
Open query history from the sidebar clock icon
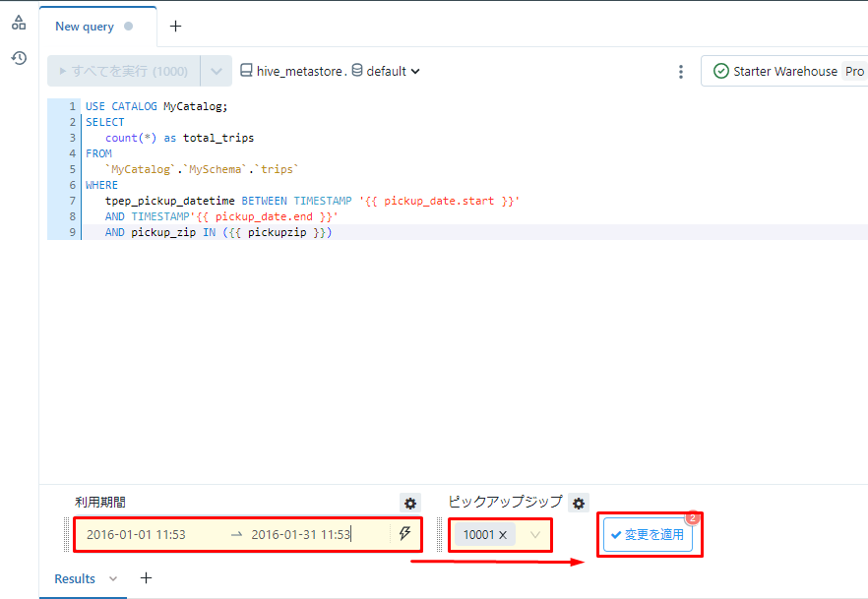[19, 57]
